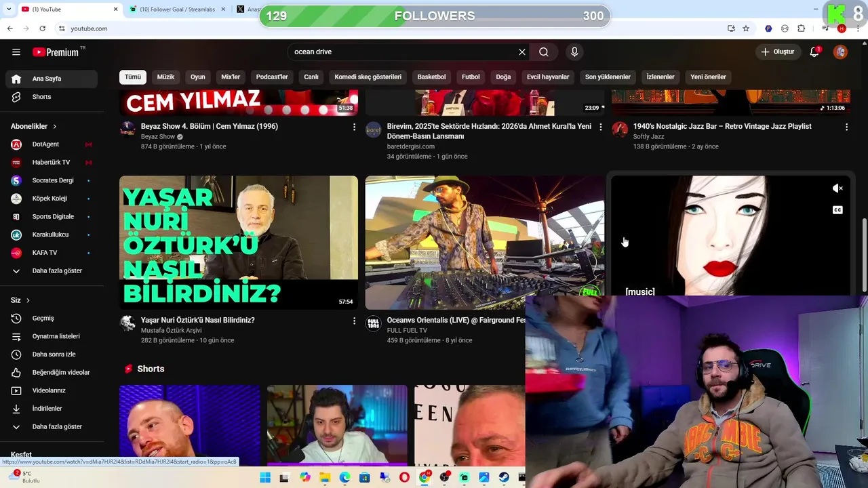Clear the search text with X icon
Image resolution: width=868 pixels, height=488 pixels.
(522, 52)
